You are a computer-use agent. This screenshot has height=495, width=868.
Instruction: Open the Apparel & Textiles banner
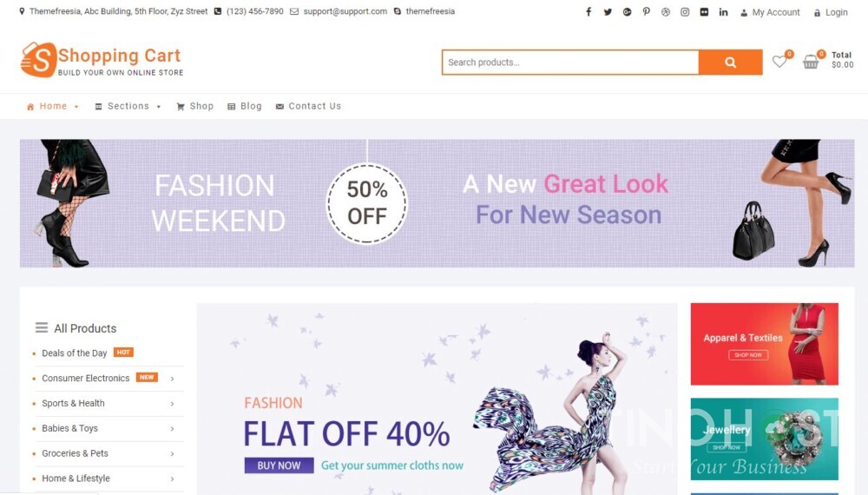765,344
